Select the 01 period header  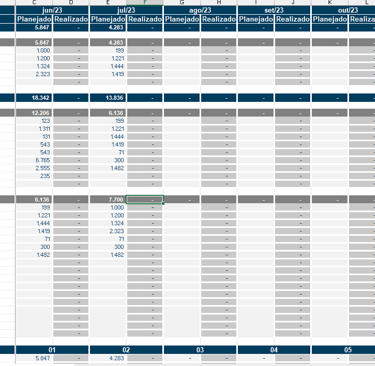coord(52,350)
